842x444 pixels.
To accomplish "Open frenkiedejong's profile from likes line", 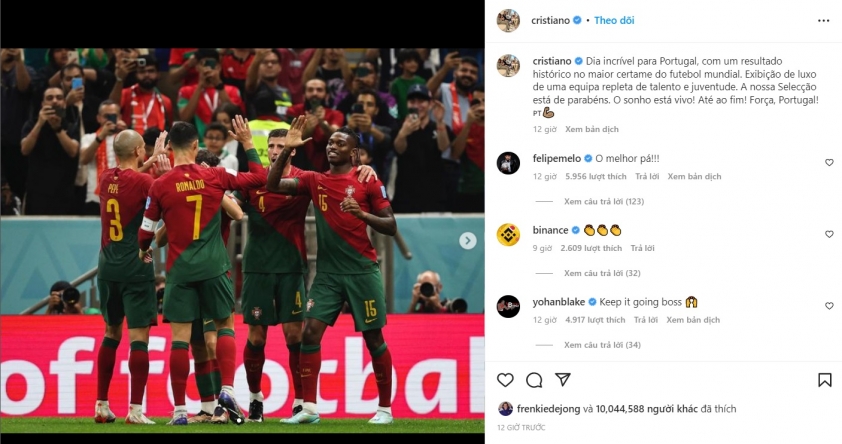I will coord(548,409).
